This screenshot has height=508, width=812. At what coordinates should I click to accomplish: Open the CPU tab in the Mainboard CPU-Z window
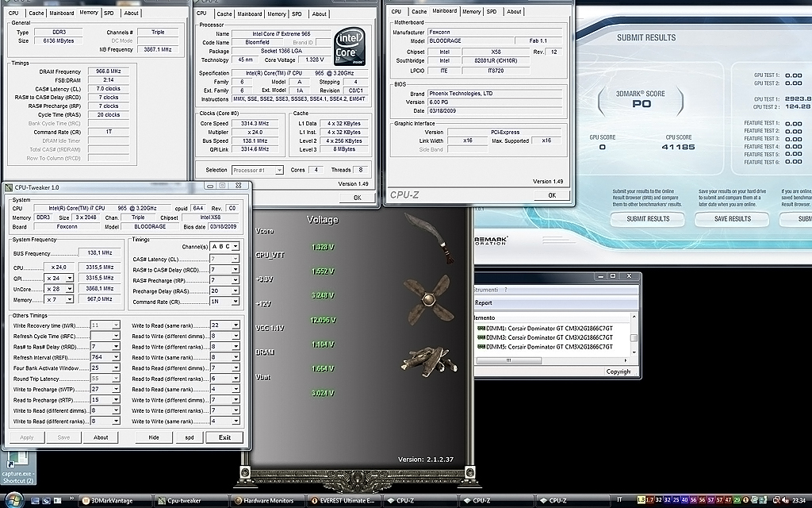[x=396, y=11]
